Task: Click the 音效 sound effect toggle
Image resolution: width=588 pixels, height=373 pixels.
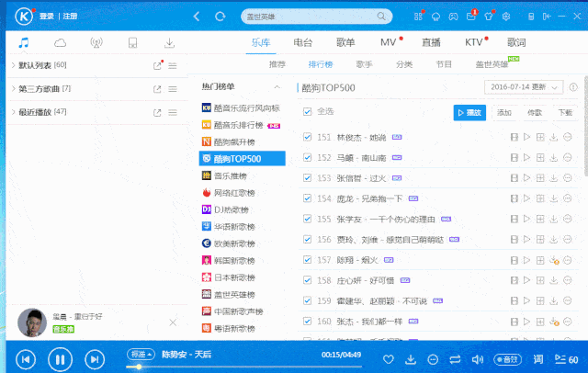Action: pos(508,359)
